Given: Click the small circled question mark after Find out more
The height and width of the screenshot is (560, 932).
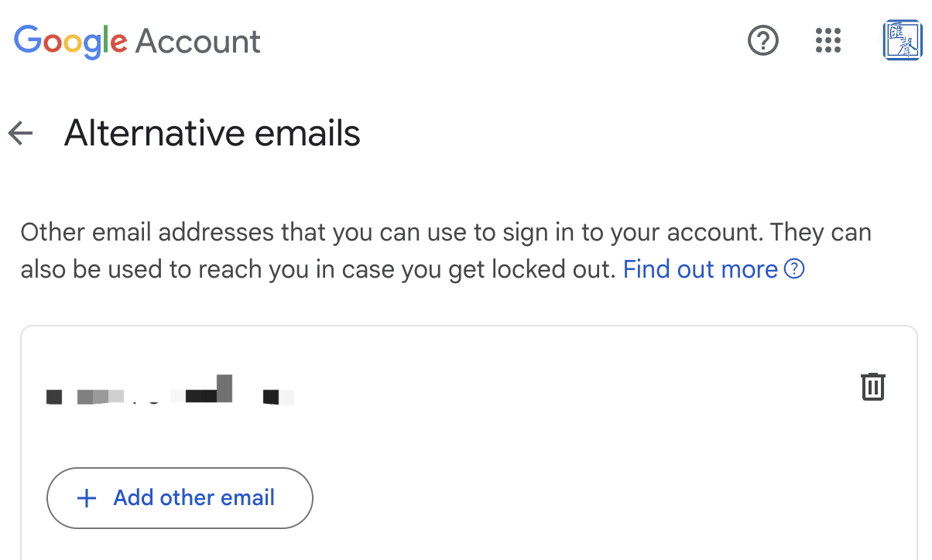Looking at the screenshot, I should pyautogui.click(x=795, y=269).
